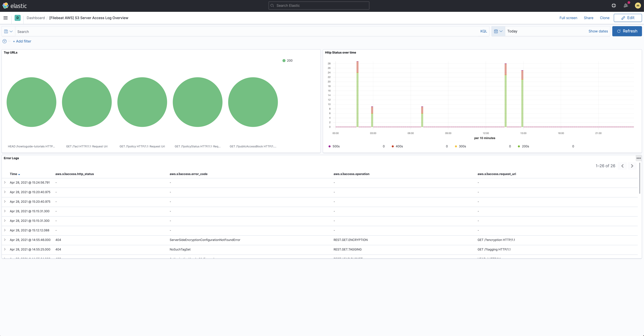Screen dimensions: 644x336
Task: Click the alerts bell icon in header
Action: (626, 6)
